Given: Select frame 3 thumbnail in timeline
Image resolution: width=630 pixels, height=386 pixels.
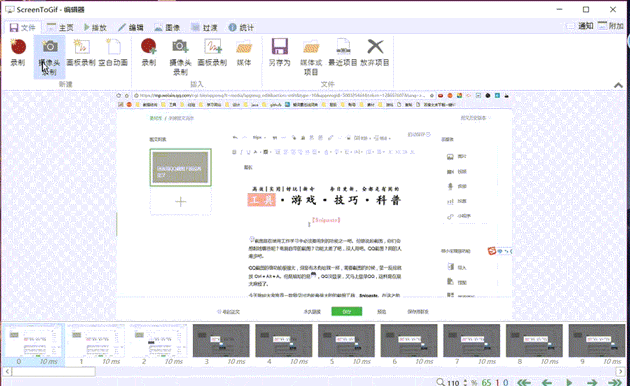Looking at the screenshot, I should click(221, 345).
